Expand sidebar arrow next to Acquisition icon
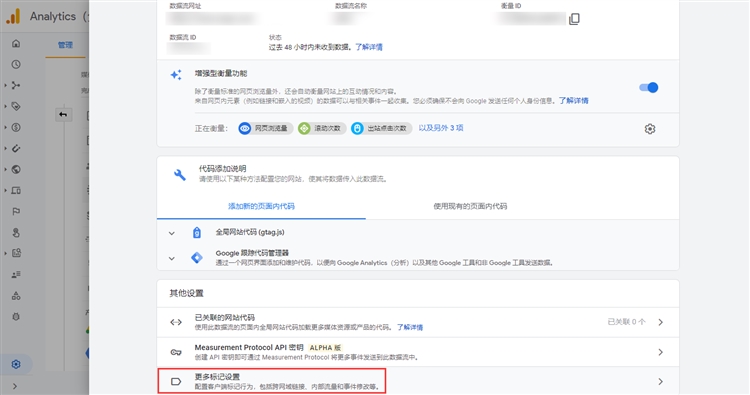The image size is (750, 395). [5, 85]
